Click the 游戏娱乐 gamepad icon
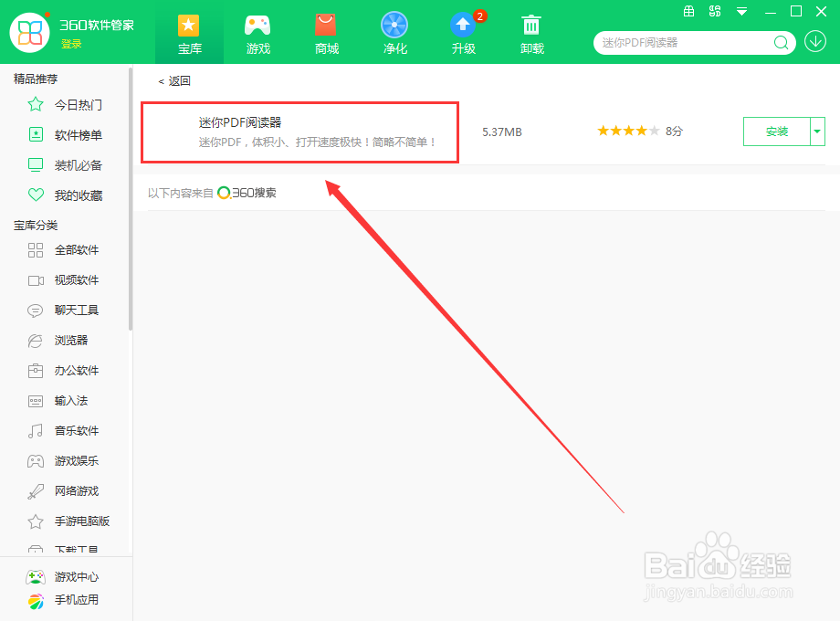 point(36,461)
